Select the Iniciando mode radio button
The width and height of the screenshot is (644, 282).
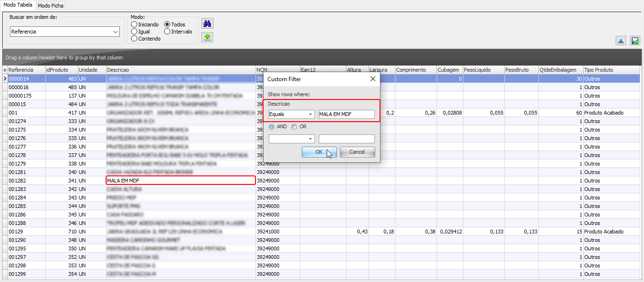[x=134, y=25]
